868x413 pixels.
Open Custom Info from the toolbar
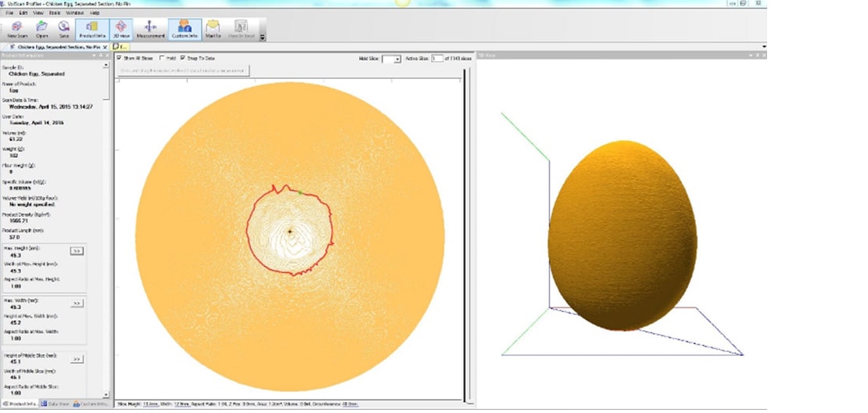click(x=185, y=29)
